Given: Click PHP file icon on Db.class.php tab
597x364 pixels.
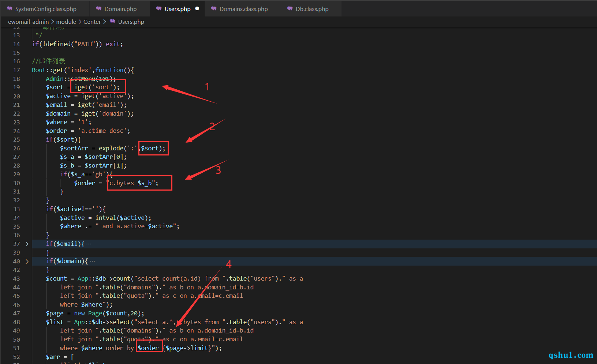Looking at the screenshot, I should click(x=290, y=8).
